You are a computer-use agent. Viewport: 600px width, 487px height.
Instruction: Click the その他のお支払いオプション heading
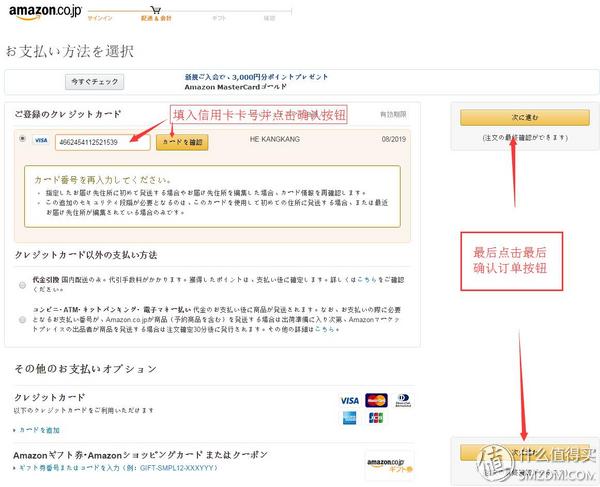[x=86, y=369]
